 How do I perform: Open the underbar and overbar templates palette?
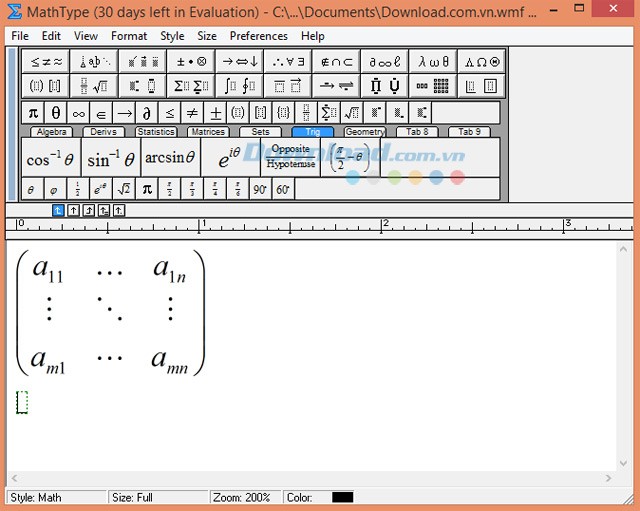click(288, 86)
